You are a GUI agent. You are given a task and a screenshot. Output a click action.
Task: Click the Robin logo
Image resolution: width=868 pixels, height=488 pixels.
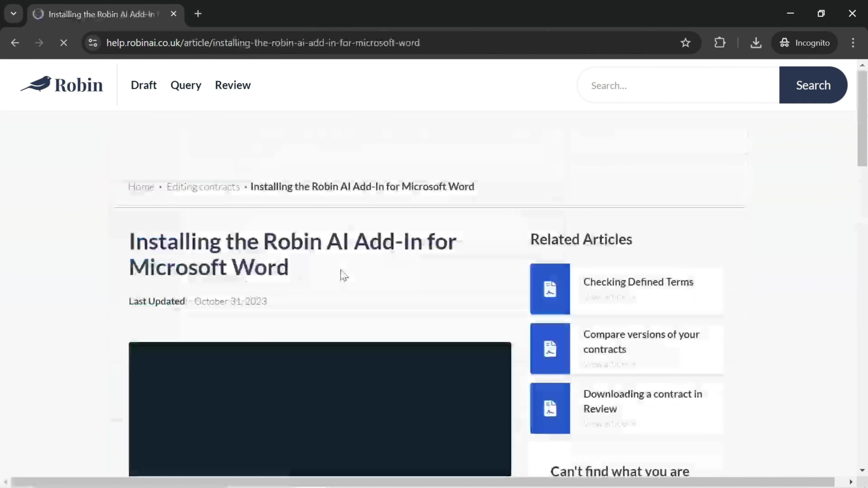(62, 84)
